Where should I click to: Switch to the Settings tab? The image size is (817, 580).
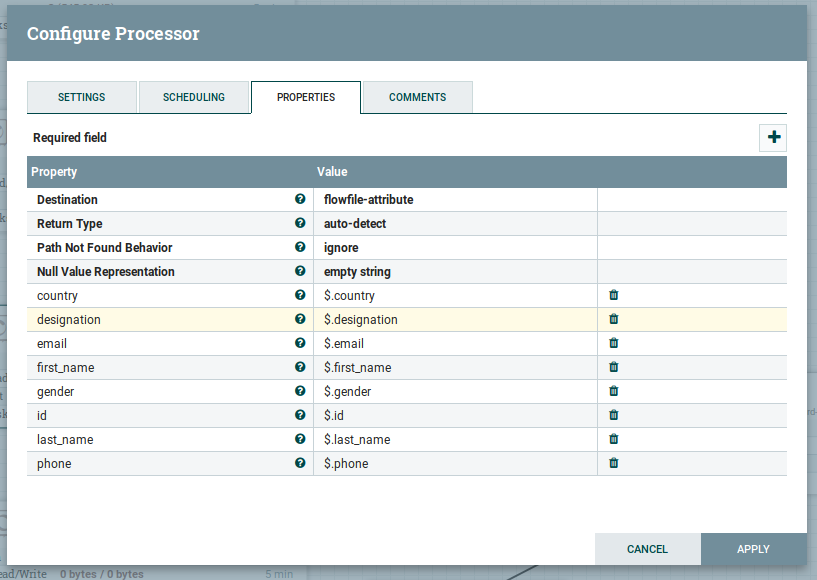[x=81, y=97]
